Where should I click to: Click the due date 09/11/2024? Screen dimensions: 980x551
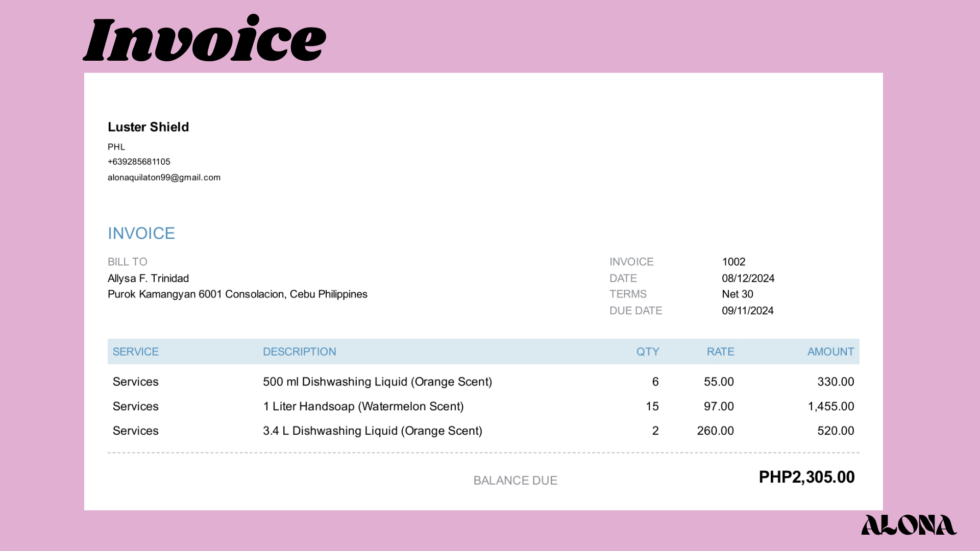point(747,311)
